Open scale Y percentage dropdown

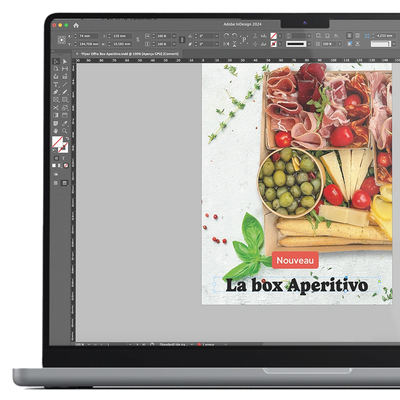174,44
